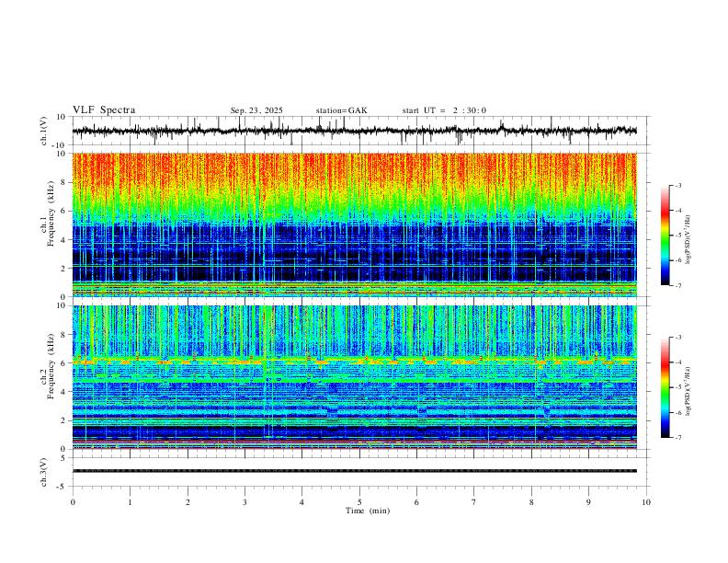Click the lower colorbar 'log(PSD)(V²/Hz)' label
Image resolution: width=728 pixels, height=563 pixels.
(x=688, y=392)
